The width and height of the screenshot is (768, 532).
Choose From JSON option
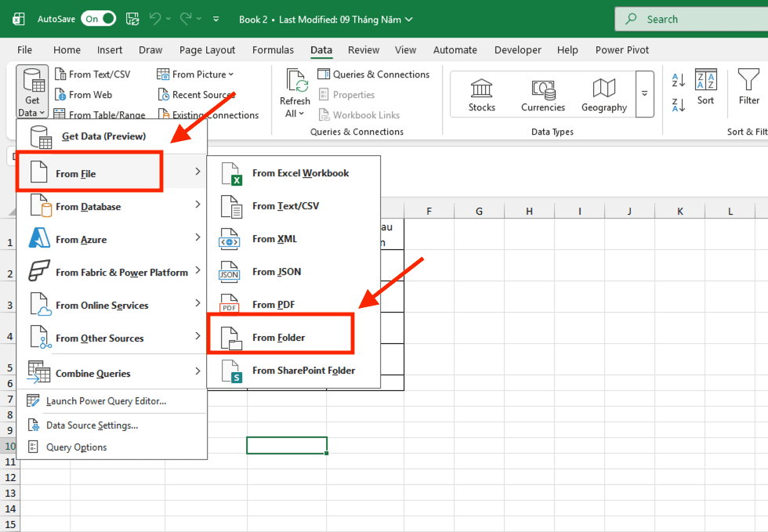click(293, 271)
